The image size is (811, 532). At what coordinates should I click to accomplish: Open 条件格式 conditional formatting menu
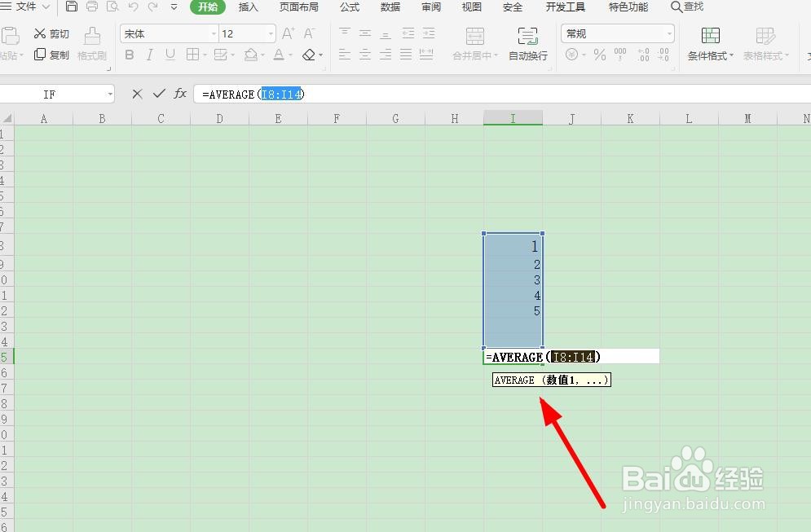(x=710, y=45)
